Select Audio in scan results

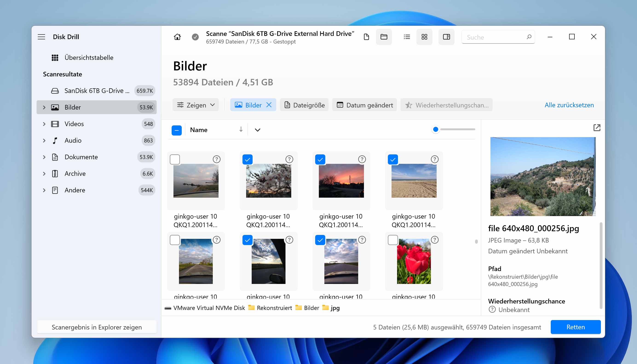96,141
